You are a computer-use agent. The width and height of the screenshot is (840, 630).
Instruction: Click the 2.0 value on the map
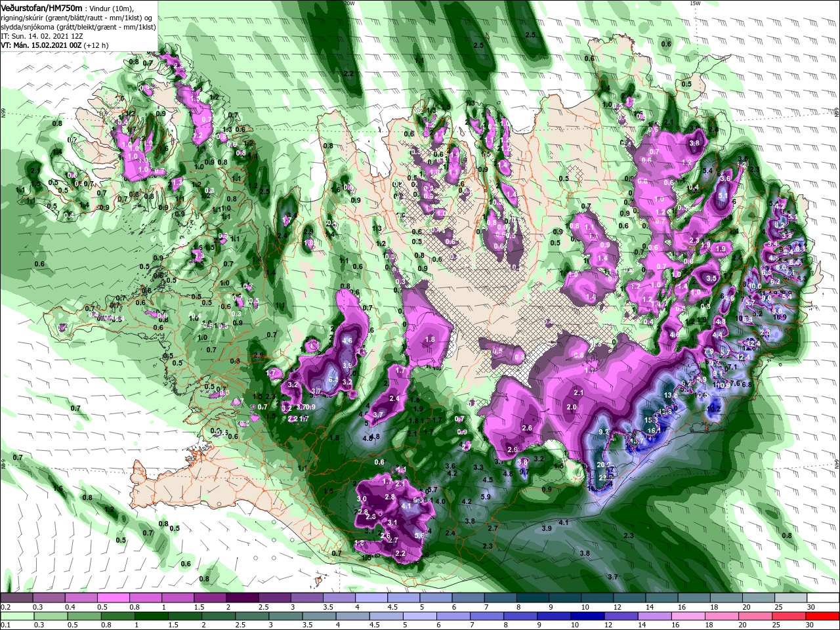point(572,407)
